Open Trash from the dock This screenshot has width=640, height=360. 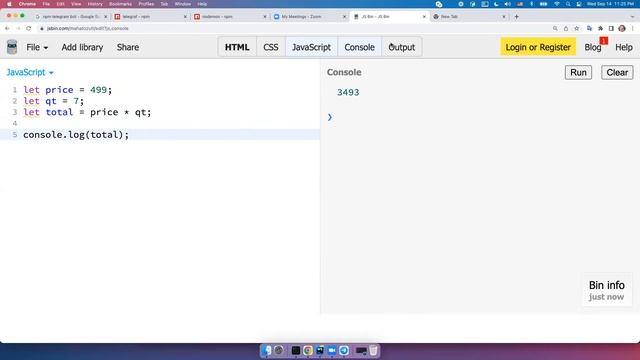(373, 350)
